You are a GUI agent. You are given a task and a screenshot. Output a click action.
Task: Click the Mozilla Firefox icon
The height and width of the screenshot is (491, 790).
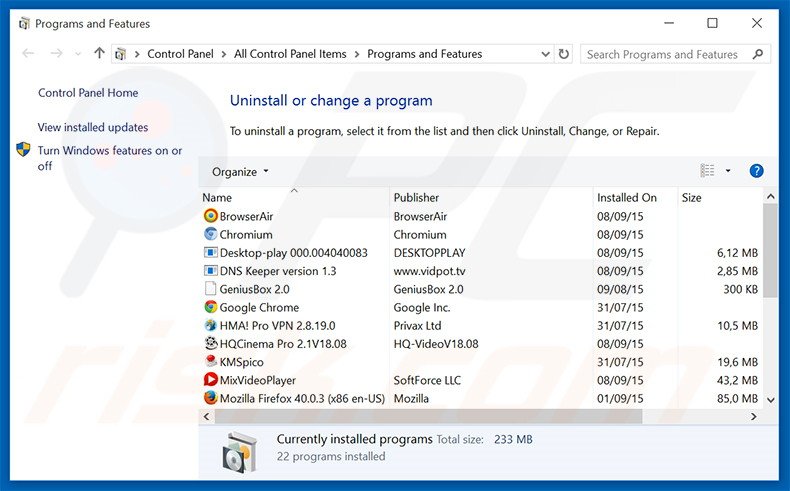(x=211, y=398)
